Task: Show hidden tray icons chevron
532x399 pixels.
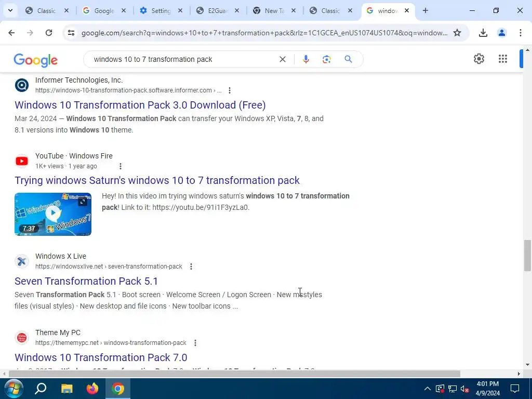Action: 428,389
